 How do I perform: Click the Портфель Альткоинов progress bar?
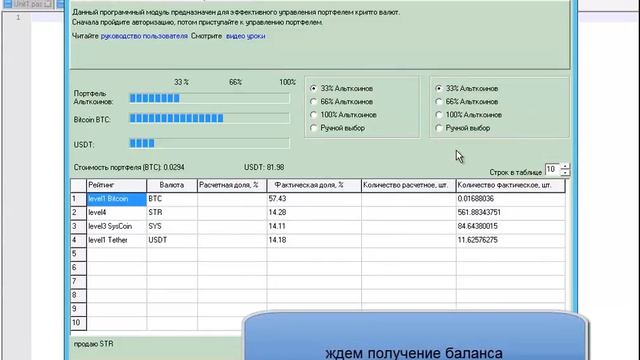[209, 98]
